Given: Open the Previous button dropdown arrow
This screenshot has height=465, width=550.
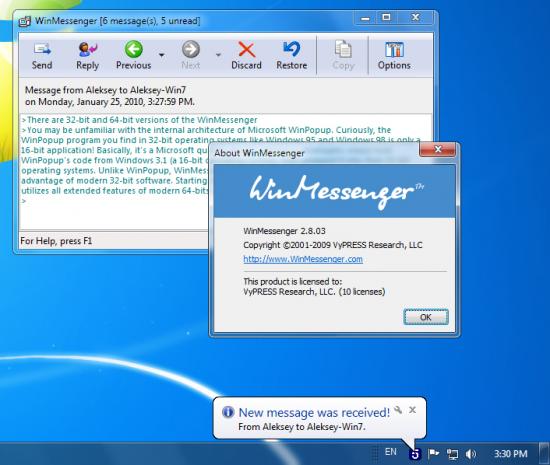Looking at the screenshot, I should tap(162, 55).
